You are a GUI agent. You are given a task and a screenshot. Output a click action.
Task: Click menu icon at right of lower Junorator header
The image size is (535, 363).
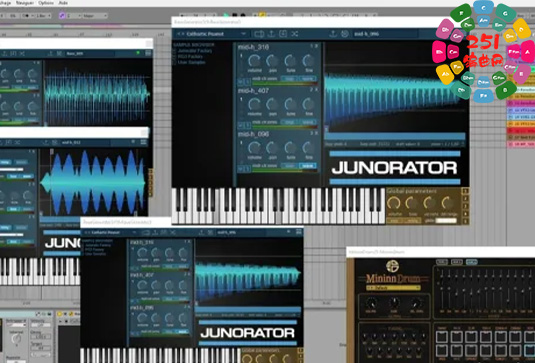point(299,232)
